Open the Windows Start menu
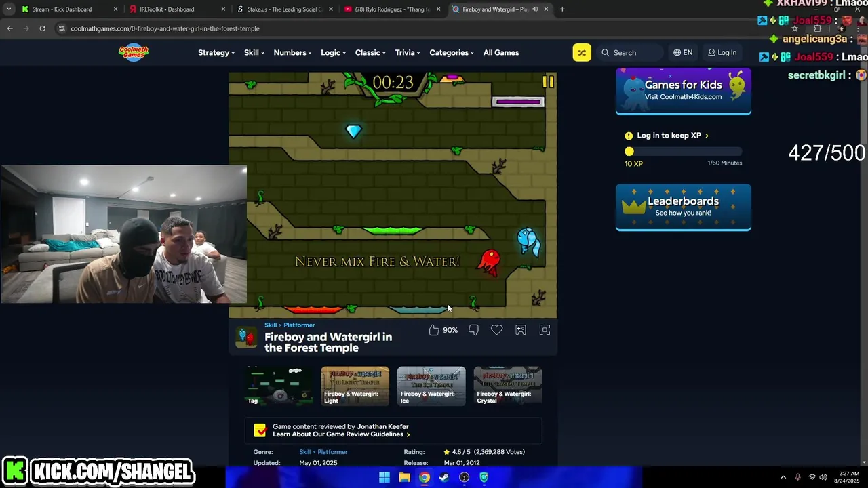The width and height of the screenshot is (868, 488). (384, 477)
